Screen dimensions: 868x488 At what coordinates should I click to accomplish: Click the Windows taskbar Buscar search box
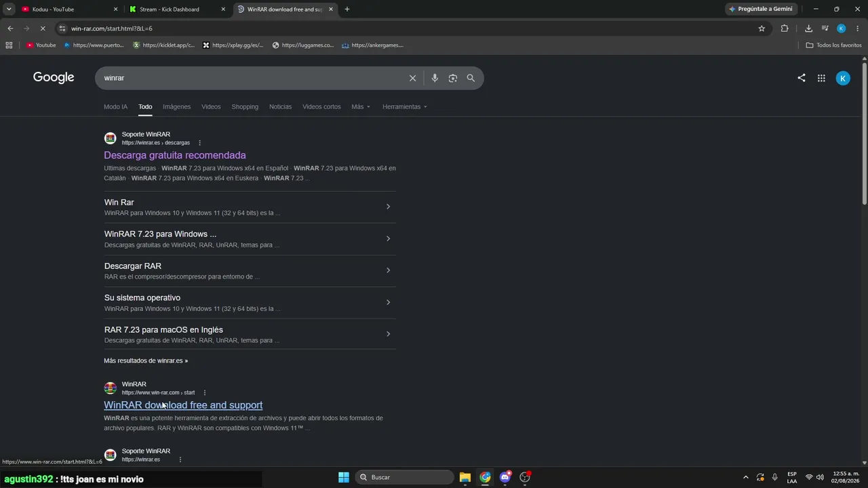coord(404,477)
